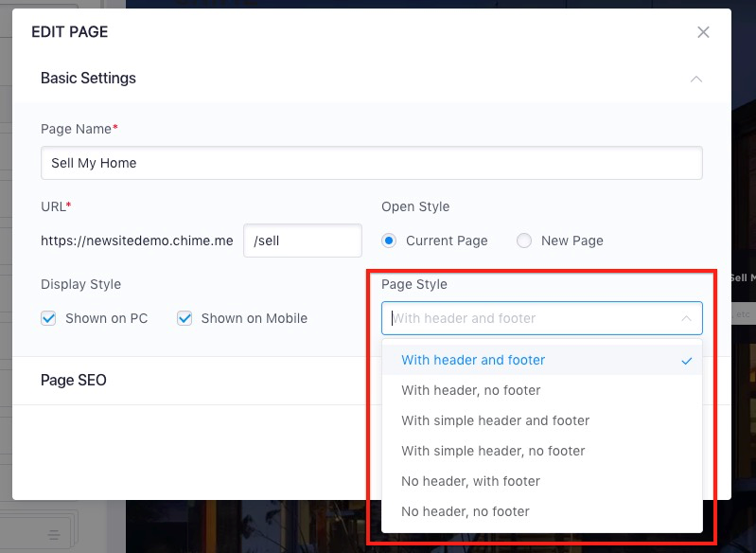Click the Page Name input field
This screenshot has height=553, width=756.
pyautogui.click(x=371, y=163)
